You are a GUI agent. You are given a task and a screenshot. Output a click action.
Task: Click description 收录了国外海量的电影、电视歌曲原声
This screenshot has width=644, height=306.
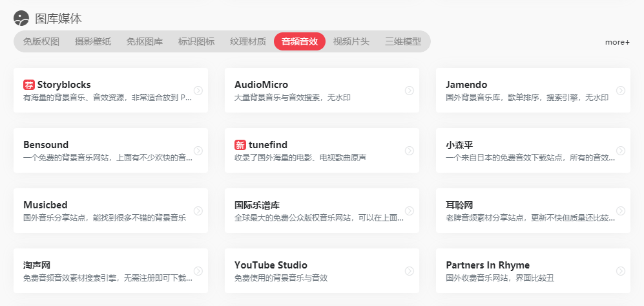[300, 157]
